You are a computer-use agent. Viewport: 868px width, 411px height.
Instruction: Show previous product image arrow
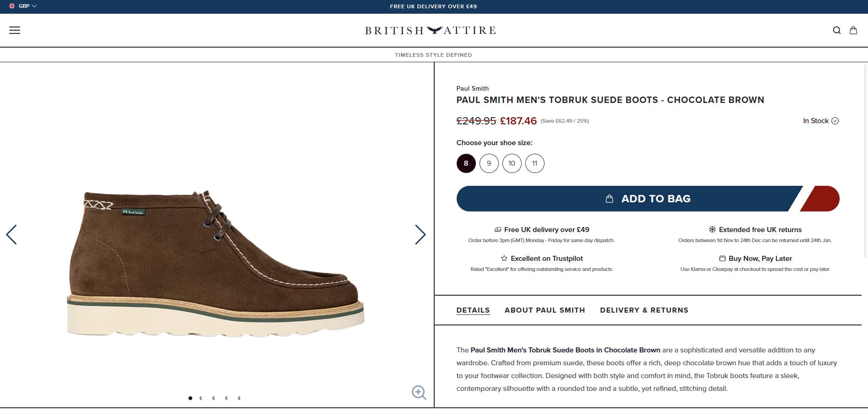click(x=11, y=234)
